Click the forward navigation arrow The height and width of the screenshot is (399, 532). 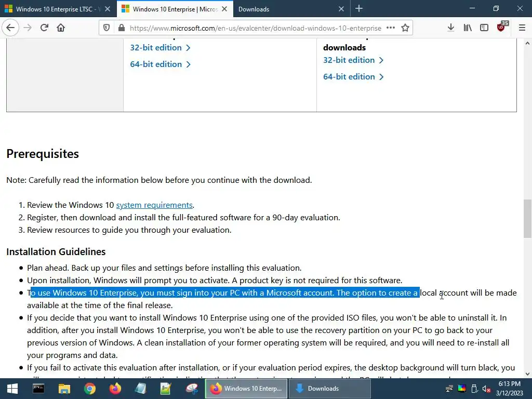coord(28,28)
